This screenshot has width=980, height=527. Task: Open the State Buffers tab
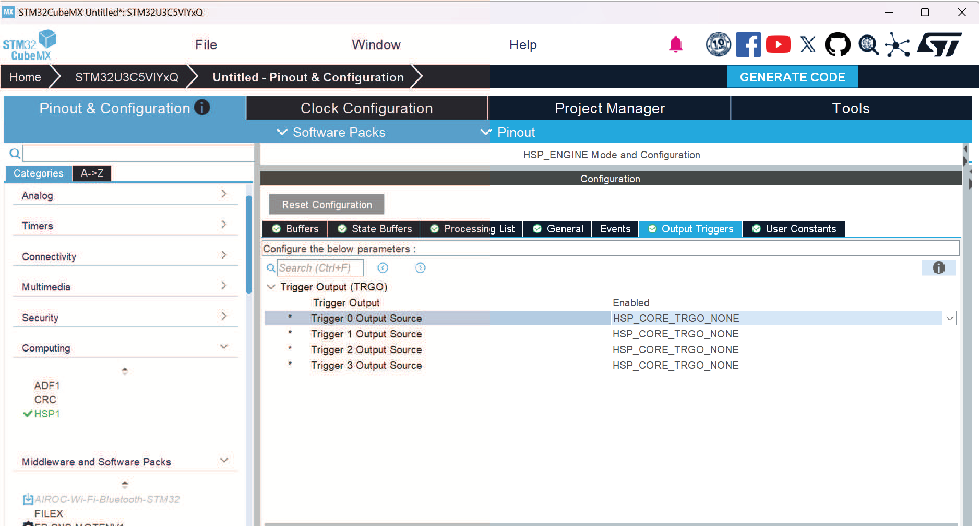pyautogui.click(x=375, y=229)
